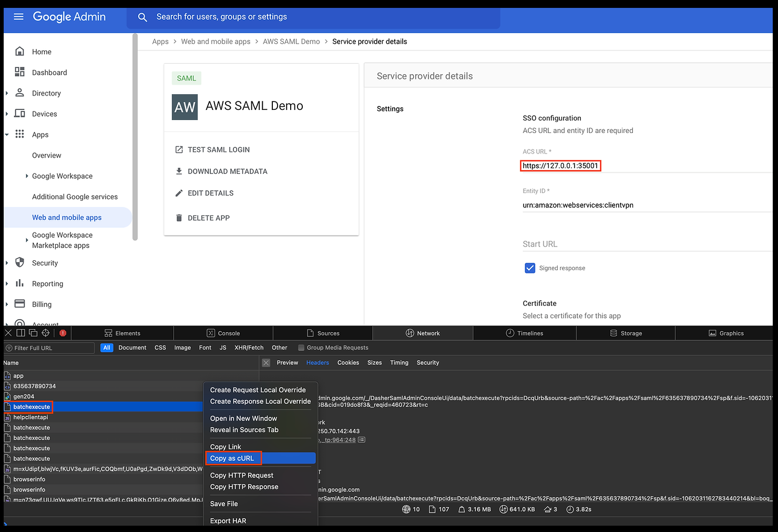778x532 pixels.
Task: Click the Download Metadata arrow icon
Action: point(179,171)
